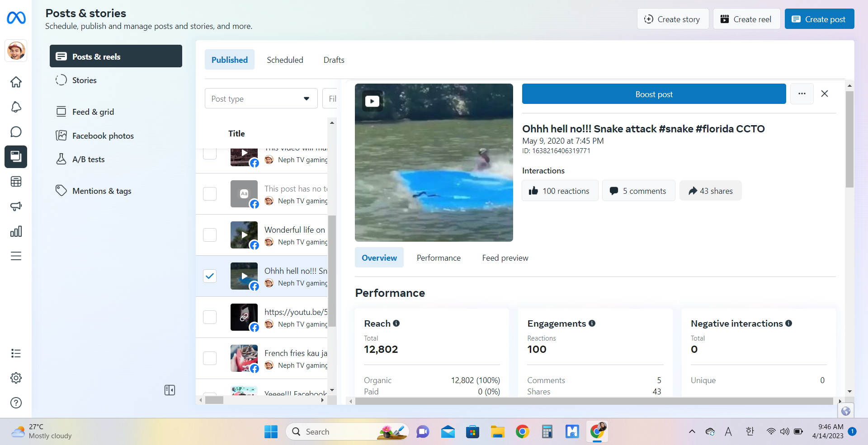This screenshot has width=868, height=445.
Task: Check the 'Wonderful life on' row checkbox
Action: pyautogui.click(x=210, y=235)
